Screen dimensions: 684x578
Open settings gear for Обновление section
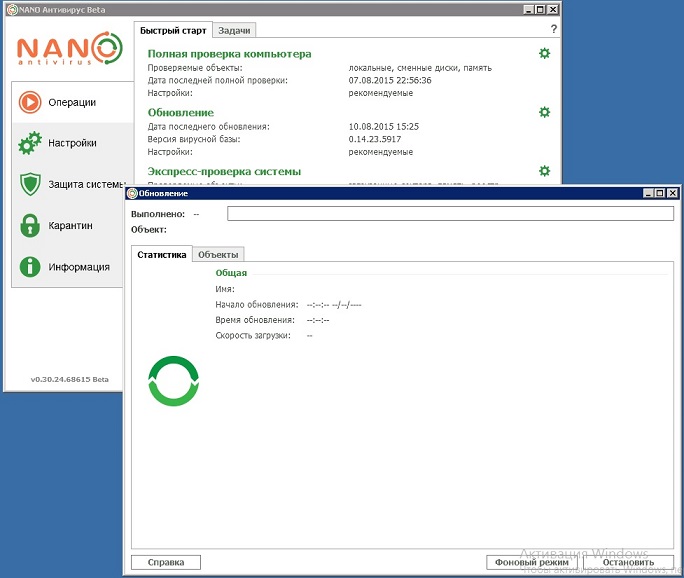(544, 112)
